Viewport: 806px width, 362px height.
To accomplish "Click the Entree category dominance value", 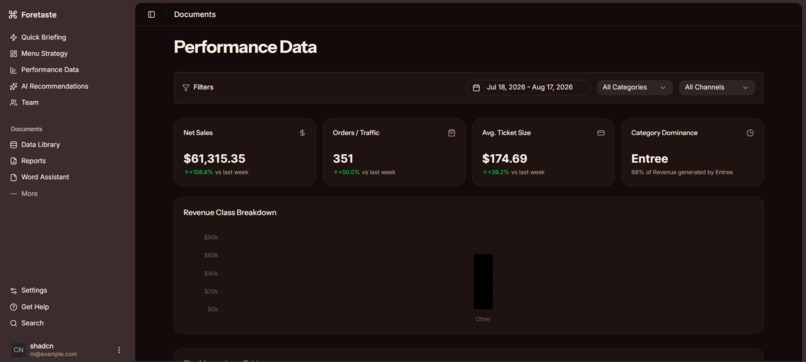I will (x=650, y=158).
